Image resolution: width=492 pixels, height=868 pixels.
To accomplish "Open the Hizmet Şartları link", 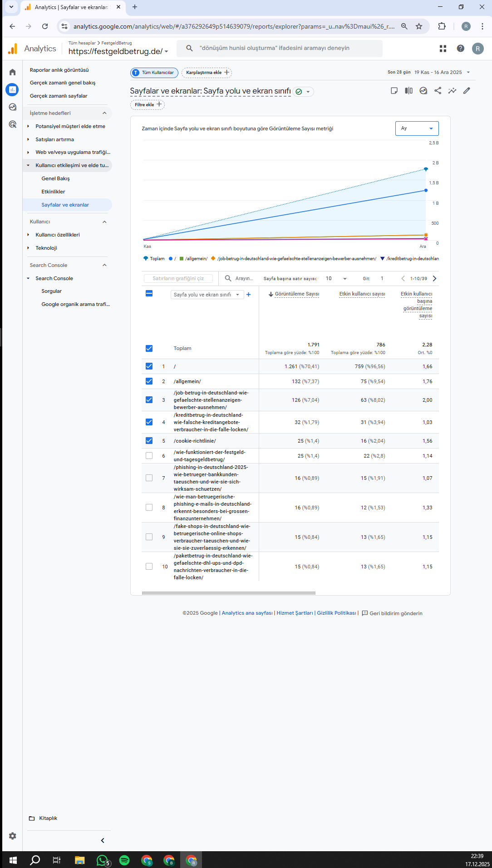I will [295, 613].
